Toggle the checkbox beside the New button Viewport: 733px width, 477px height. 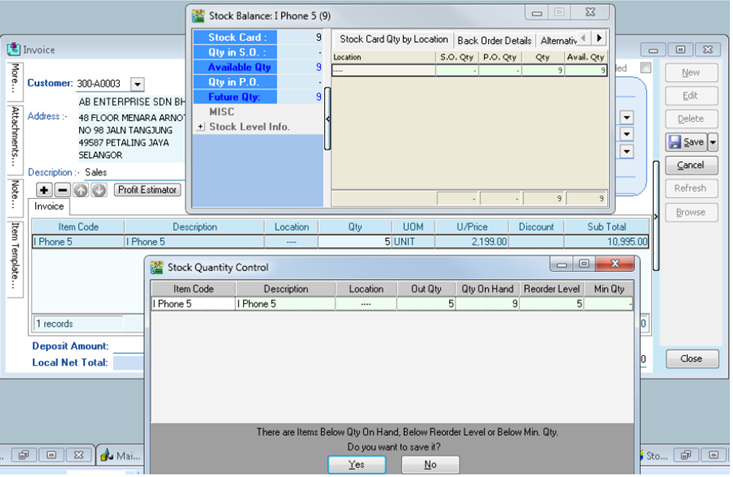pyautogui.click(x=646, y=69)
